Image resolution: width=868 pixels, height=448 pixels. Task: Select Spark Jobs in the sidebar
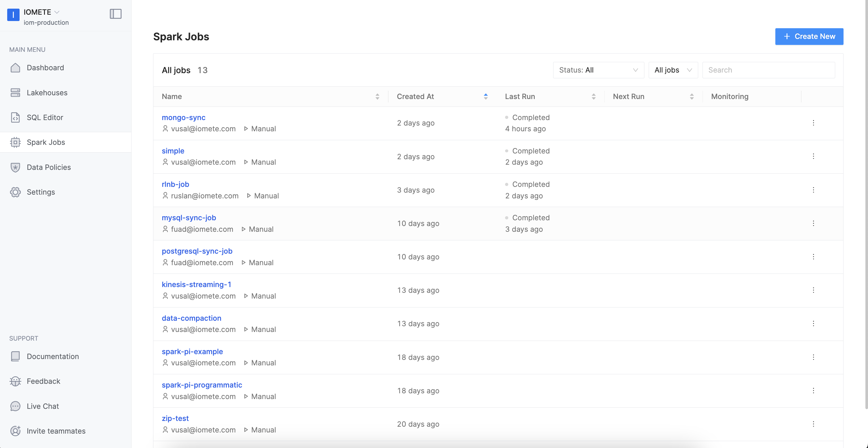click(x=66, y=142)
